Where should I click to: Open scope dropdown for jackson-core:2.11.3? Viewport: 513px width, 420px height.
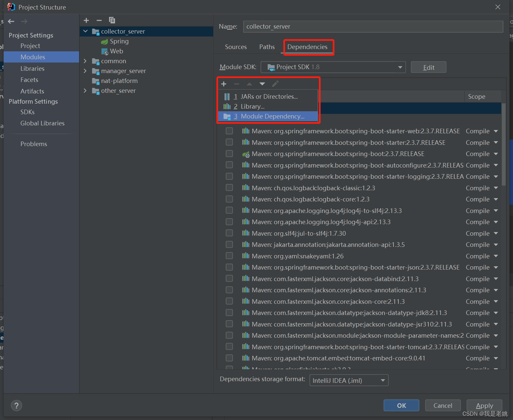point(496,302)
